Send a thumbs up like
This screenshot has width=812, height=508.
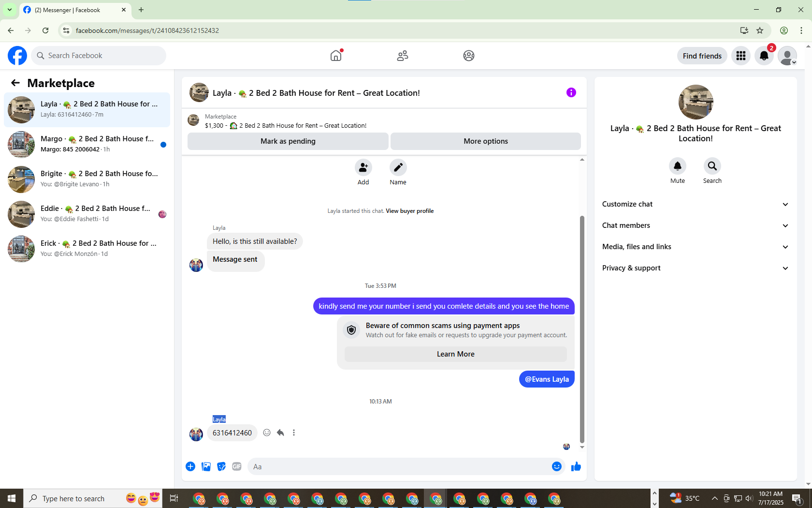coord(576,466)
